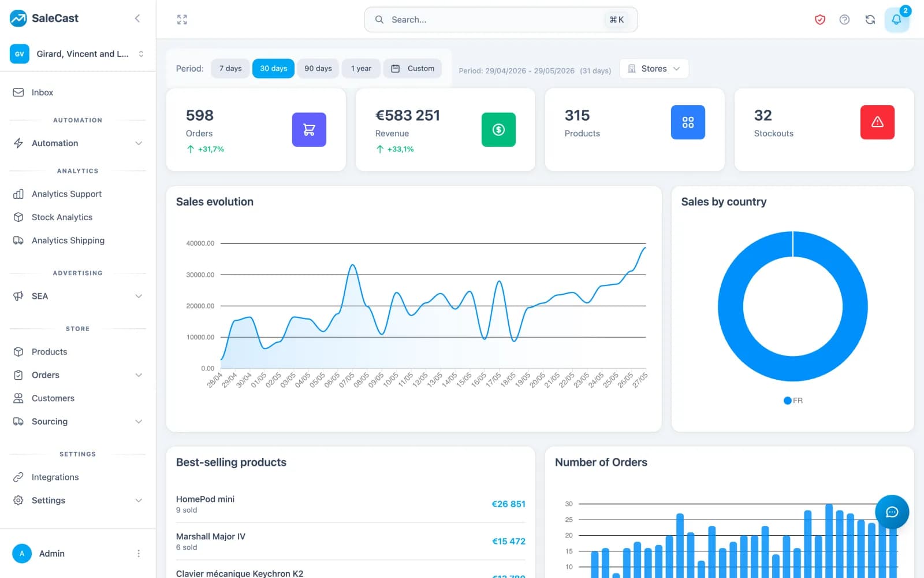The height and width of the screenshot is (578, 924).
Task: Click the red Stockouts warning icon
Action: pyautogui.click(x=877, y=122)
